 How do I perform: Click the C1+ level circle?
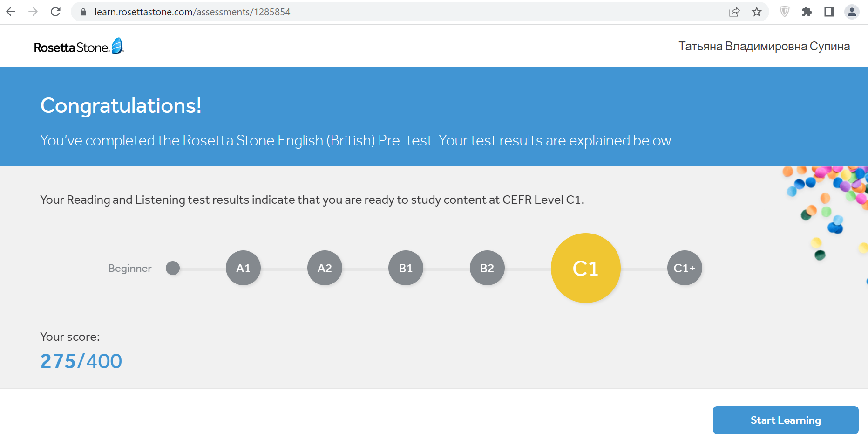685,268
